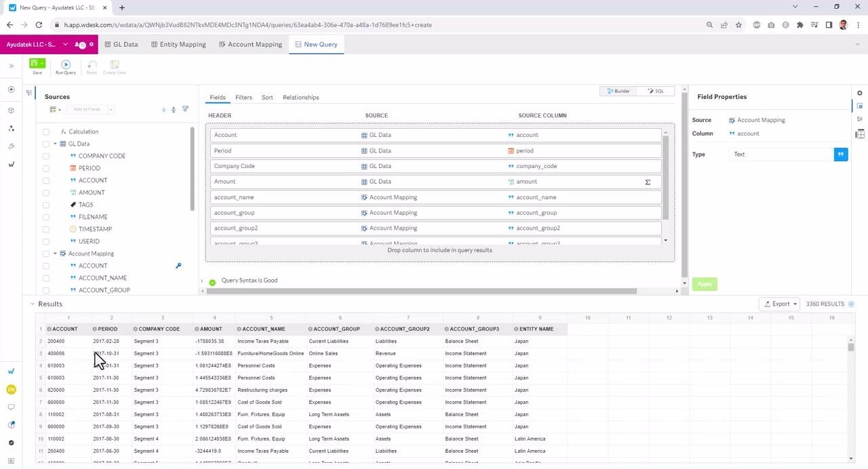Open the Export dropdown

click(x=781, y=304)
